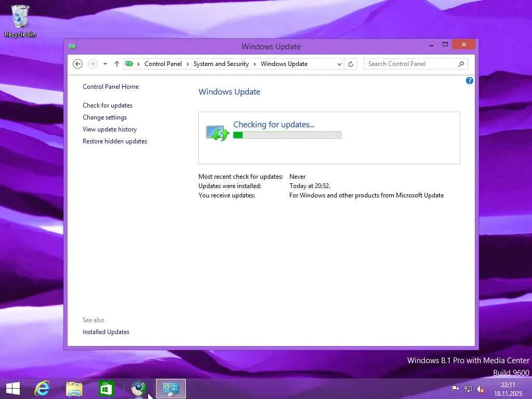Viewport: 532px width, 399px height.
Task: Minimize the Windows Update window
Action: click(431, 45)
